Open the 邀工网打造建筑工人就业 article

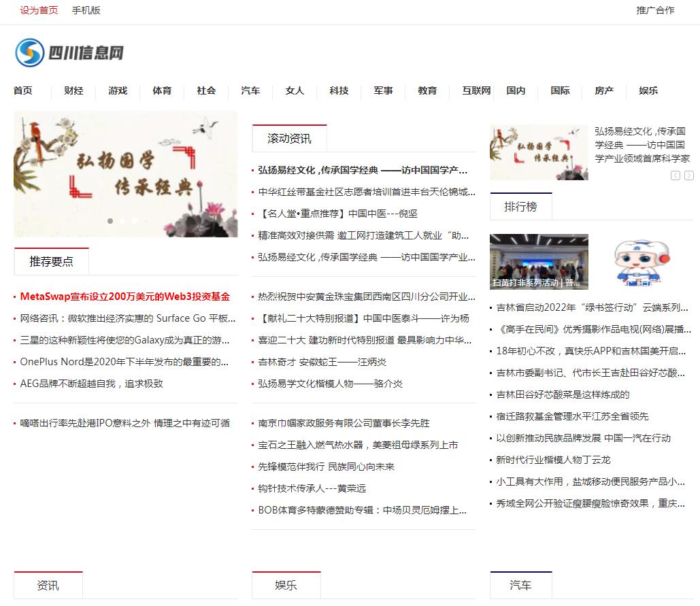(363, 235)
